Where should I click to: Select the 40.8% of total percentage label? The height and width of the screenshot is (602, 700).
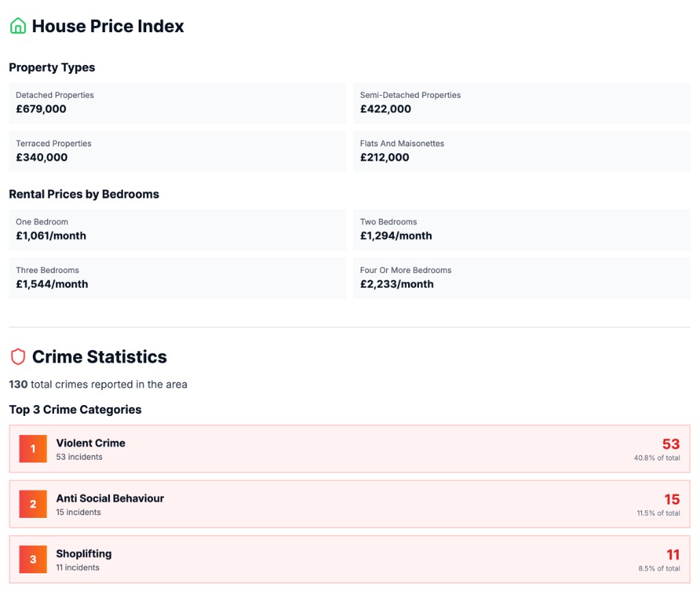pos(658,458)
